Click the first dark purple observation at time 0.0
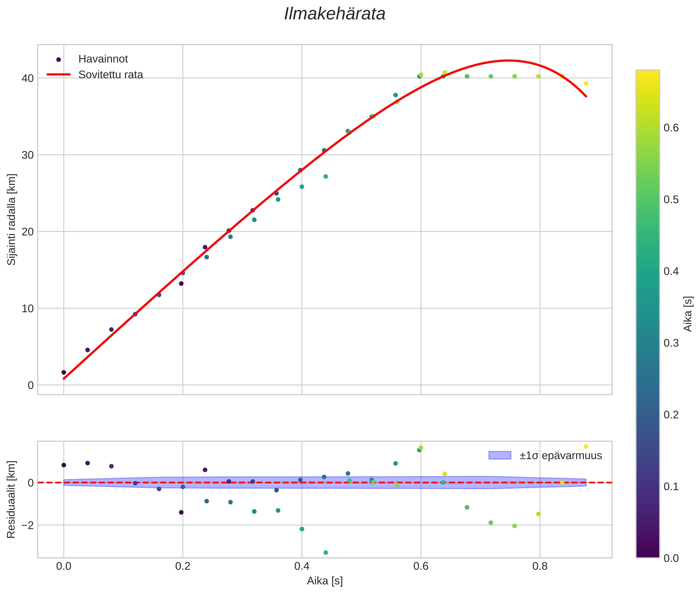The width and height of the screenshot is (700, 593). click(64, 372)
